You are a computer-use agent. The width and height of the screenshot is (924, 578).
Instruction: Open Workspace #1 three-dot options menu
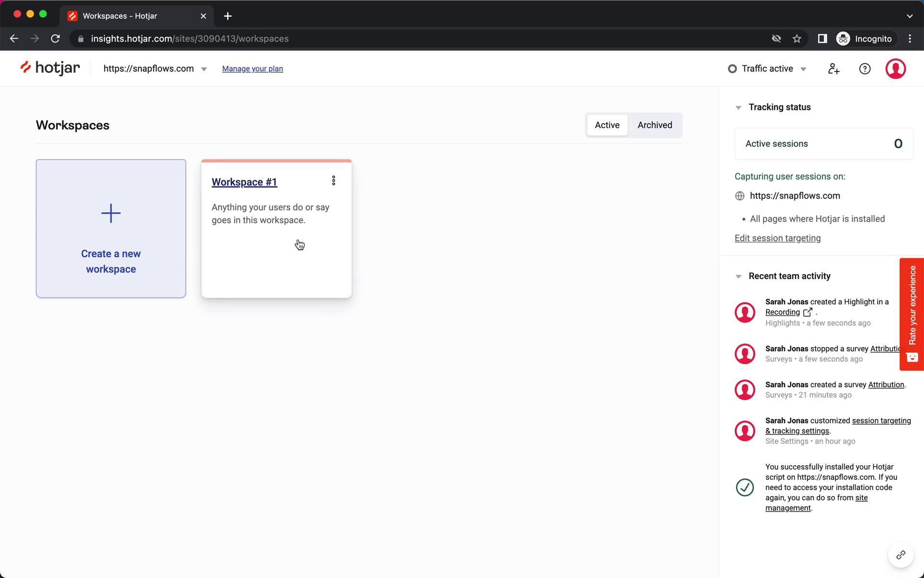point(334,181)
